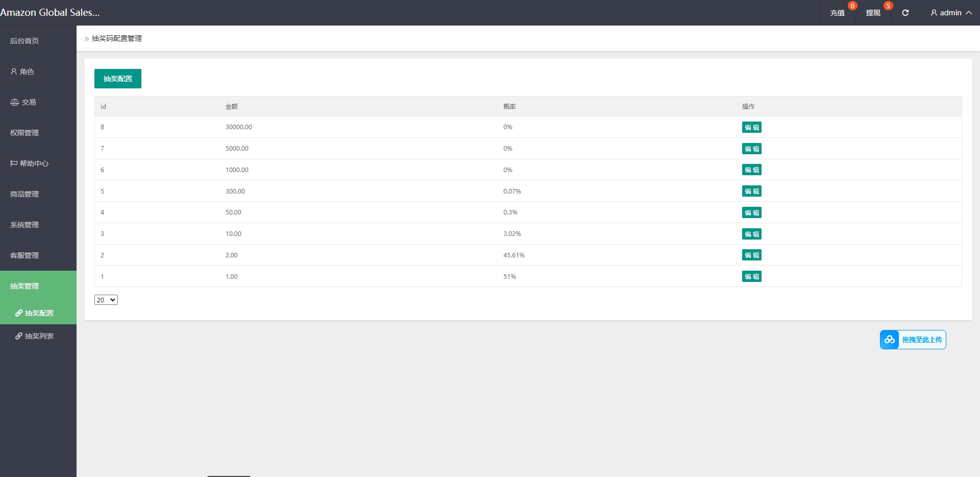Collapse the 抽奖管理 sidebar section
The image size is (980, 477).
[x=24, y=286]
